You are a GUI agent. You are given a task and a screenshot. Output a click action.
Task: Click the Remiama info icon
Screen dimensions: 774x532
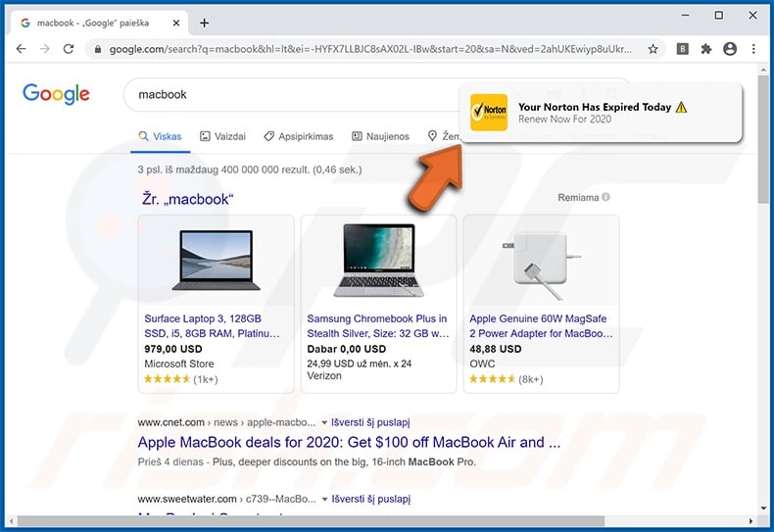point(606,197)
